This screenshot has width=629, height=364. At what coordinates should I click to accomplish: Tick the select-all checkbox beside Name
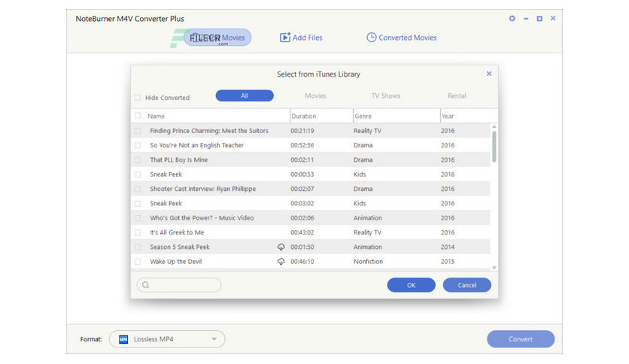(x=138, y=116)
